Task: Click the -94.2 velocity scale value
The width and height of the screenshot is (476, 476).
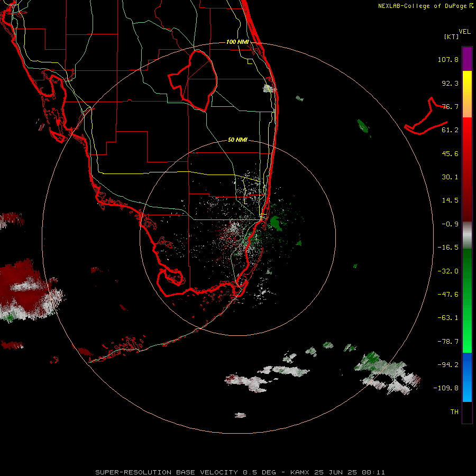Action: click(448, 365)
